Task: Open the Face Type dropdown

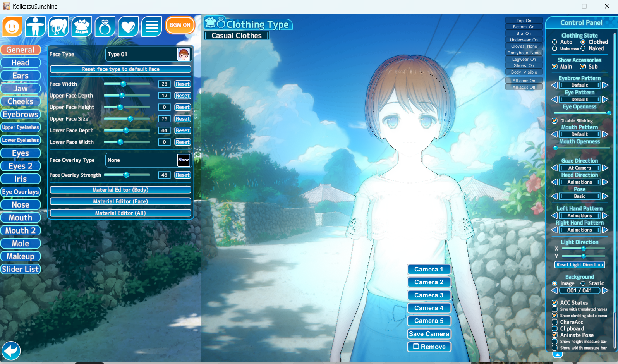Action: tap(148, 55)
